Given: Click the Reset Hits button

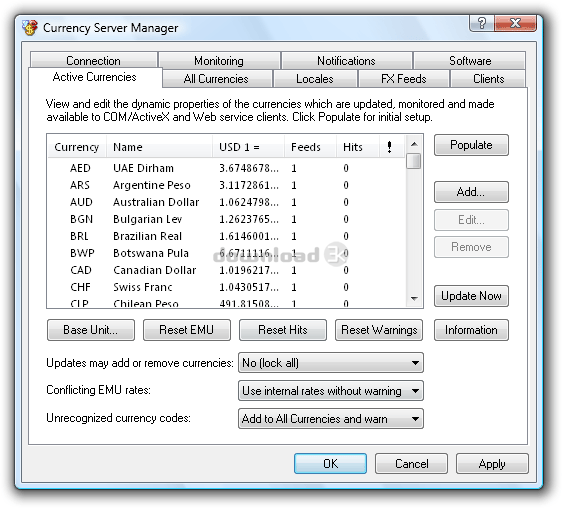Looking at the screenshot, I should click(283, 330).
